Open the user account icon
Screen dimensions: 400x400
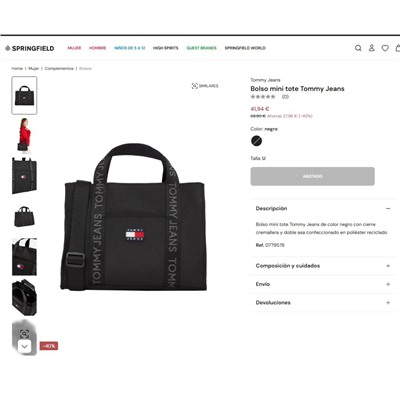(372, 48)
